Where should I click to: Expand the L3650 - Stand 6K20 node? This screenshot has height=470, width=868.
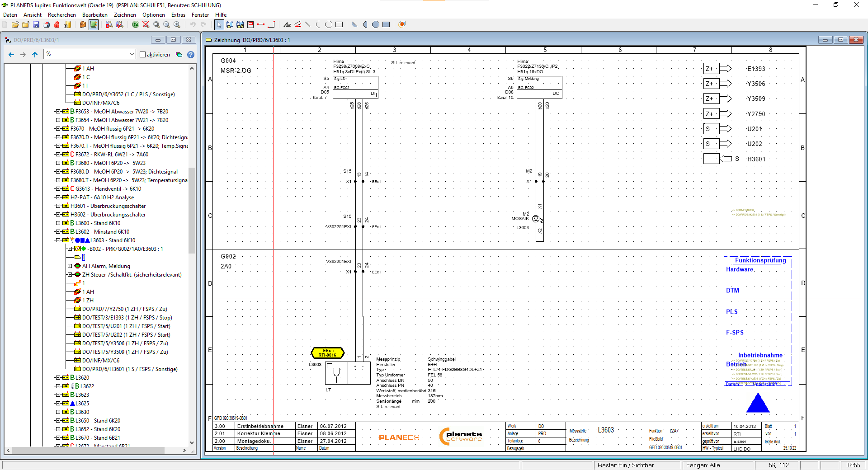58,421
